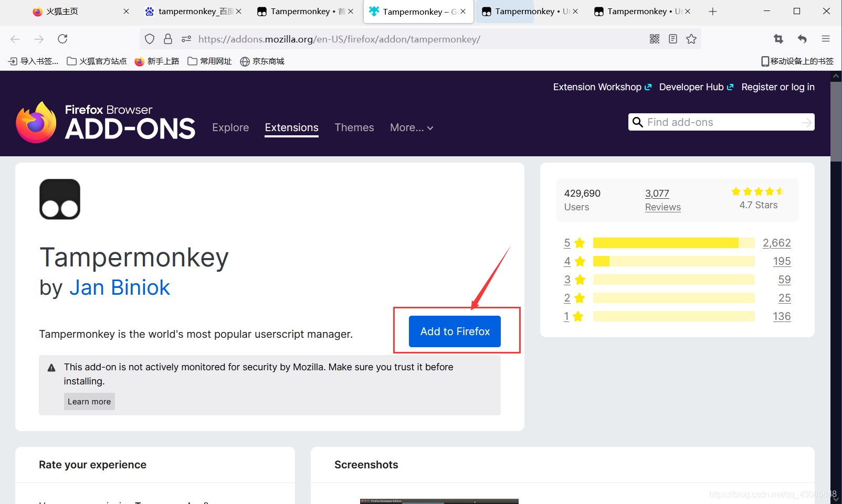The width and height of the screenshot is (842, 504).
Task: Go back to previous page
Action: pos(15,39)
